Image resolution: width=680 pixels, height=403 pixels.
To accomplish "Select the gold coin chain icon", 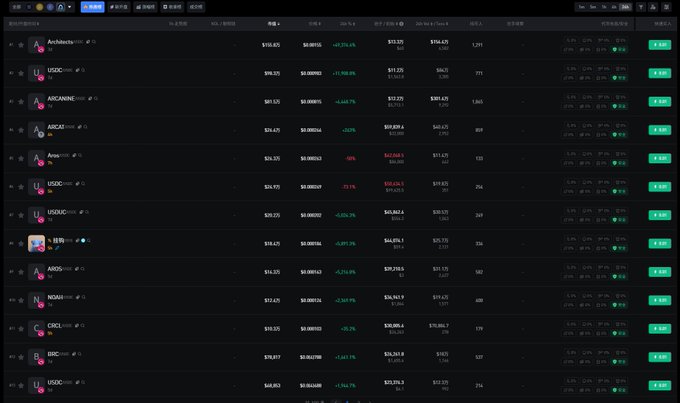I will tap(39, 7).
